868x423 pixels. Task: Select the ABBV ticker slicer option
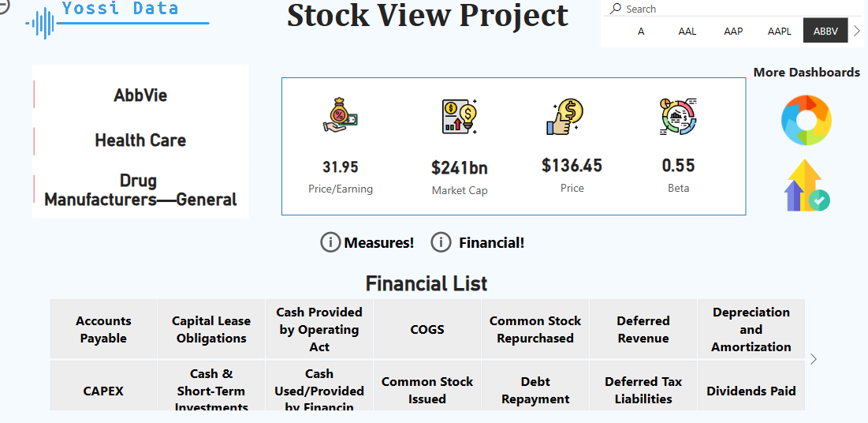tap(825, 31)
